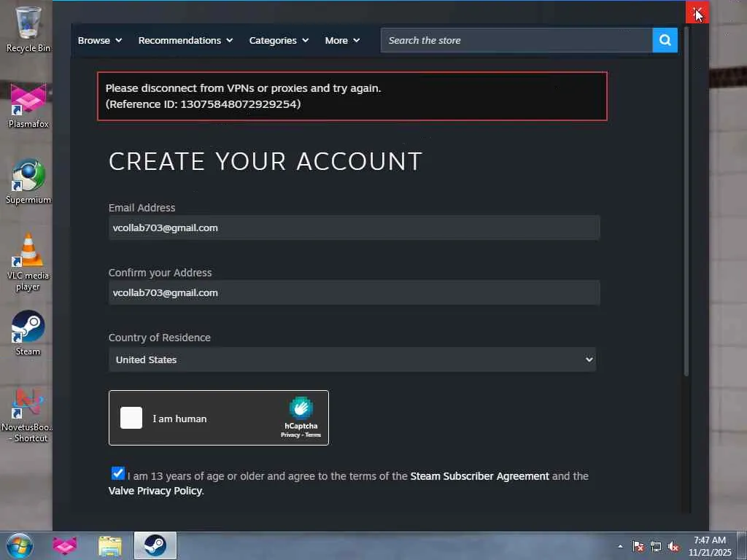Viewport: 747px width, 560px height.
Task: Click the CREATE YOUR ACCOUNT heading
Action: (266, 161)
